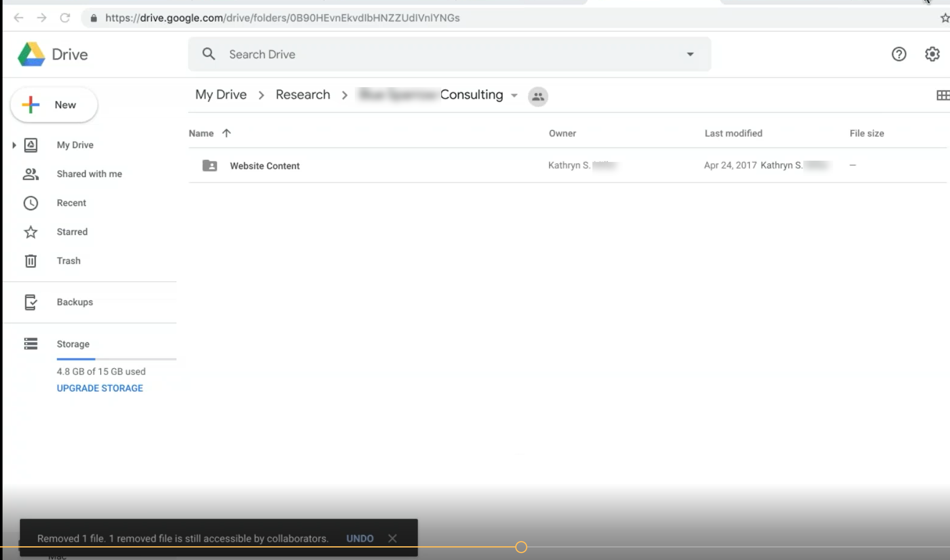Click the New button
This screenshot has height=560, width=950.
pyautogui.click(x=54, y=105)
